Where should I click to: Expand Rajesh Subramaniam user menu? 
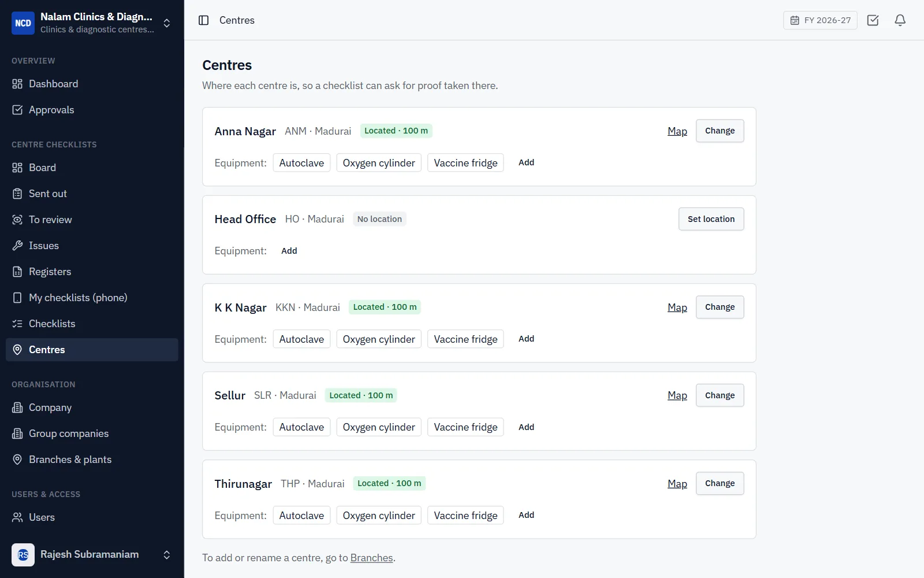coord(167,555)
